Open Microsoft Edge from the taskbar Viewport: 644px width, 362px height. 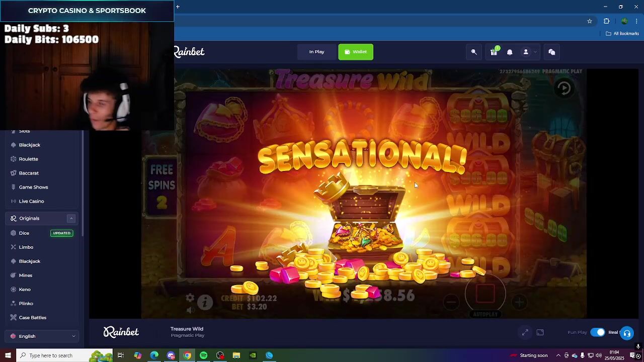tap(154, 355)
